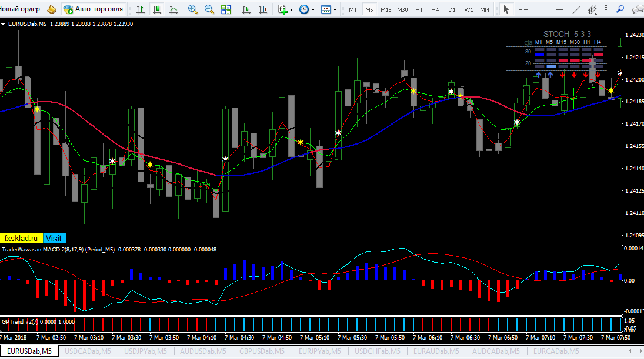The image size is (644, 359).
Task: Select the equidistant channel tool
Action: pyautogui.click(x=592, y=9)
